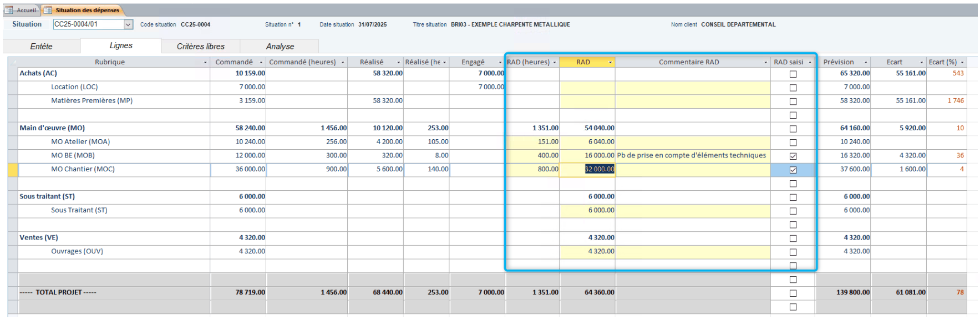Click the RAD cell for Ouvrages (OUV)

tap(587, 252)
